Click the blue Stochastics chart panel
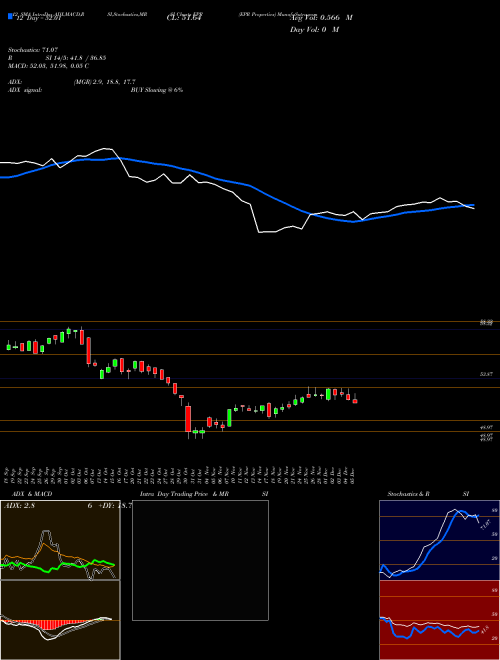 coord(439,540)
